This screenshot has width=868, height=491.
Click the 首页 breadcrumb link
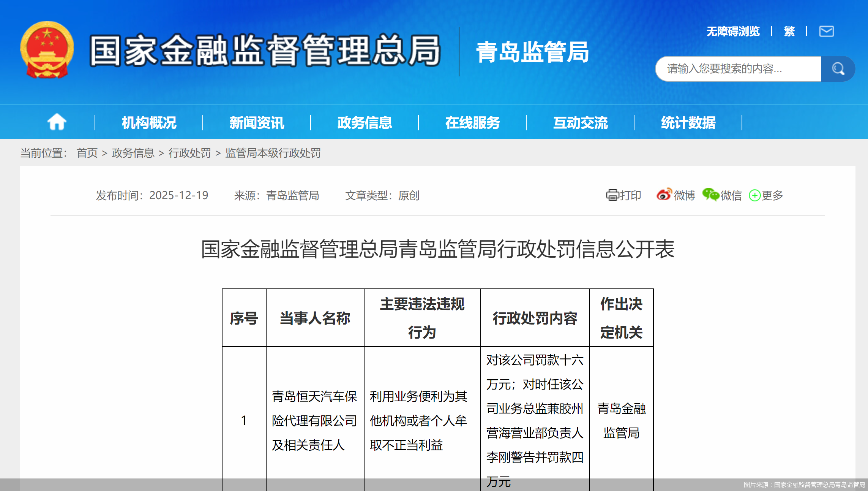click(x=87, y=153)
